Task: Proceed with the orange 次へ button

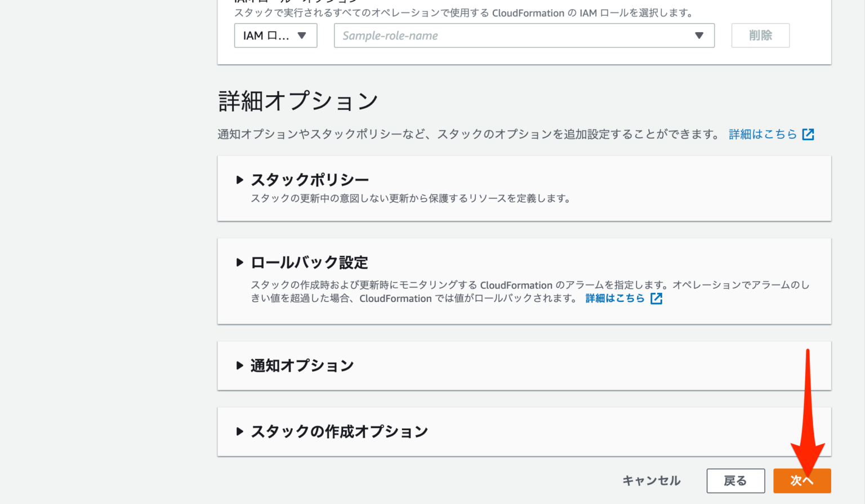Action: (801, 481)
